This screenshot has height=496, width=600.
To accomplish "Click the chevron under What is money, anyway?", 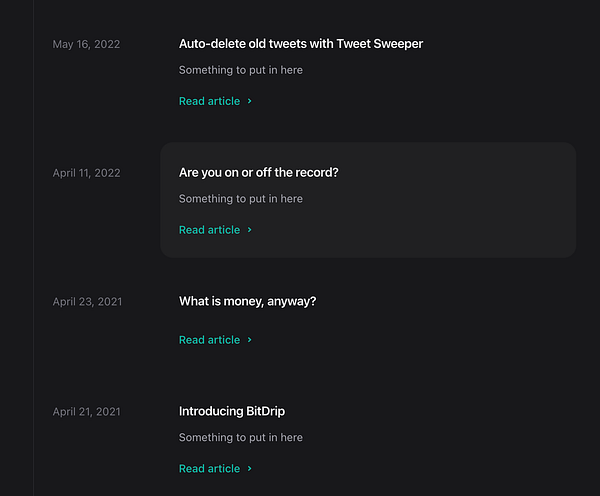I will (x=249, y=340).
